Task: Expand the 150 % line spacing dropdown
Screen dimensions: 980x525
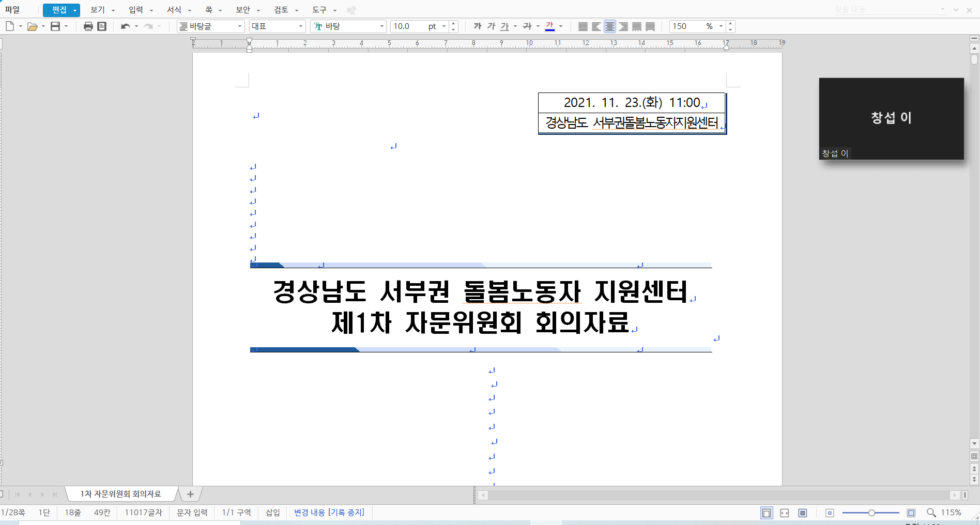Action: tap(721, 26)
